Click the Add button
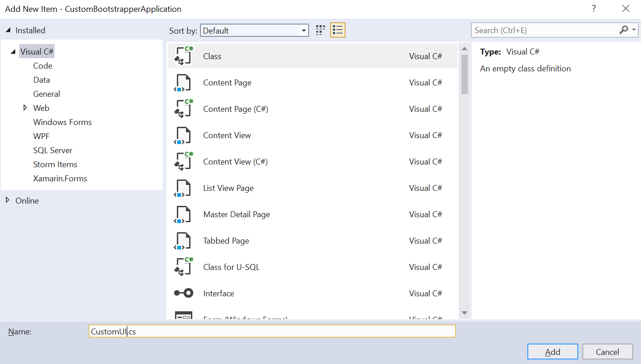Image resolution: width=641 pixels, height=364 pixels. click(x=552, y=352)
